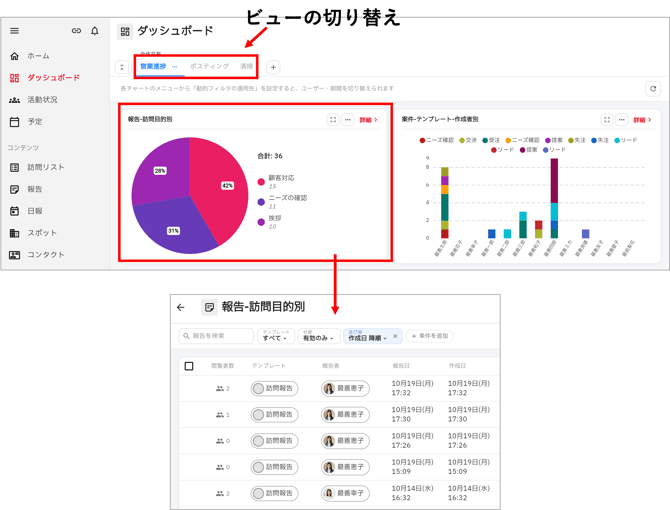This screenshot has height=510, width=670.
Task: Click the report icon beside 報告-訪問目的別 heading
Action: pyautogui.click(x=209, y=308)
